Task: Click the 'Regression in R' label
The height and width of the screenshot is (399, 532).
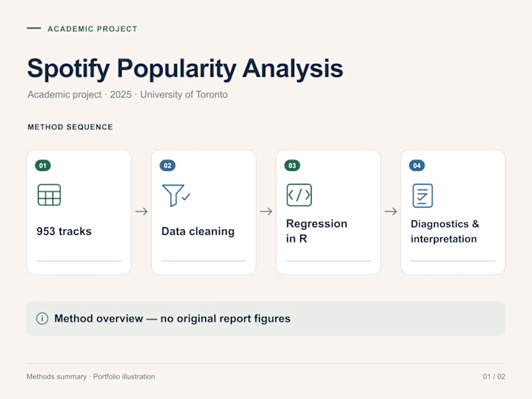Action: point(317,231)
